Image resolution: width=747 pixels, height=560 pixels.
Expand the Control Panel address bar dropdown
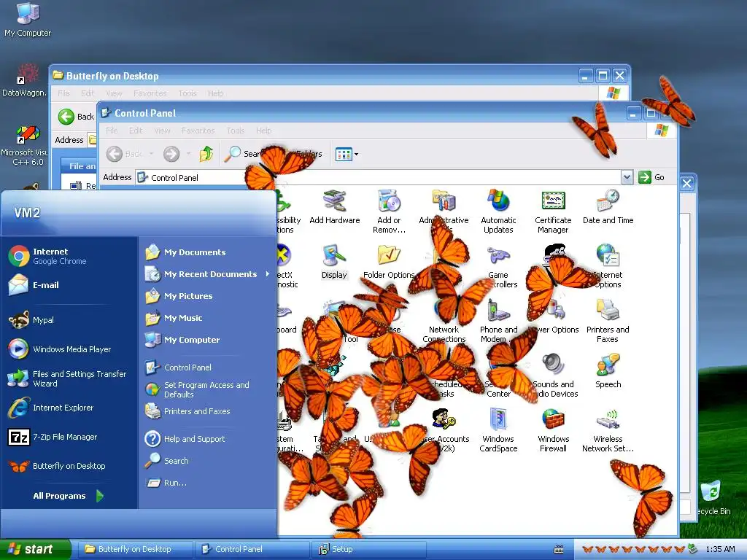point(627,177)
